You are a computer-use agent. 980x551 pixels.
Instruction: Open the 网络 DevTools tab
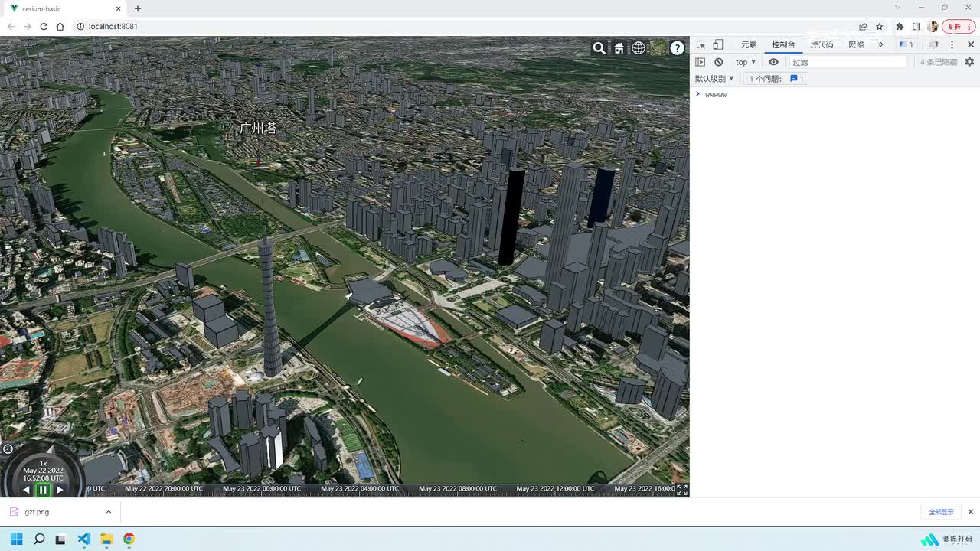point(856,44)
